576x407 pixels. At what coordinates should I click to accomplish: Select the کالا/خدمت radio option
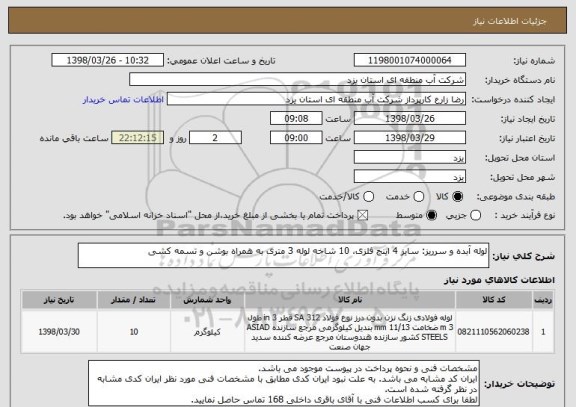pyautogui.click(x=368, y=197)
